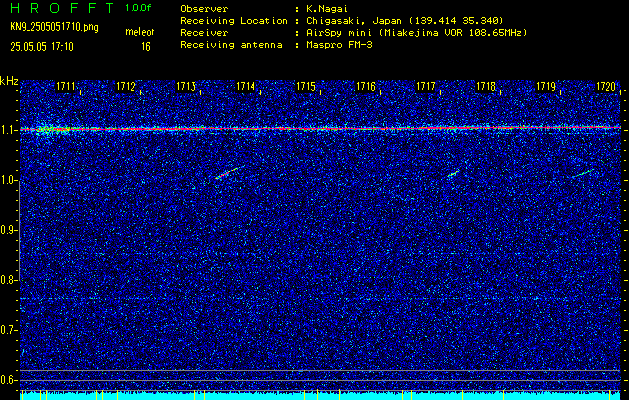Viewport: 629px width, 400px height.
Task: Click the 1711 time axis label
Action: click(x=66, y=86)
